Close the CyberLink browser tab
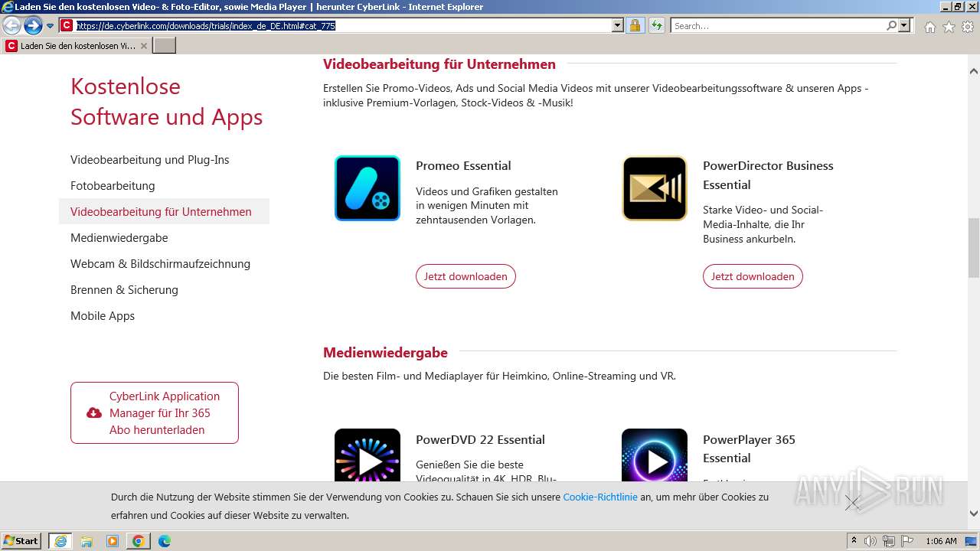The image size is (980, 551). tap(143, 46)
